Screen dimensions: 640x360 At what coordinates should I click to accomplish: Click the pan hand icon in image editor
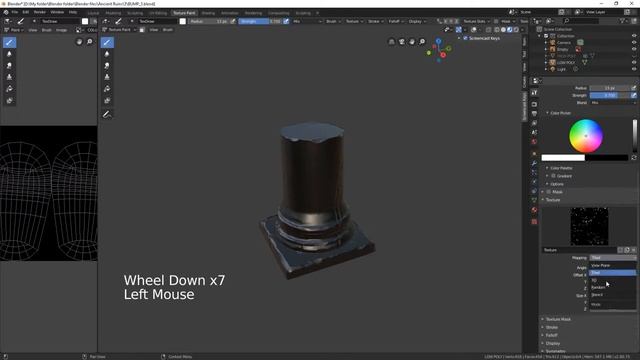pos(79,42)
